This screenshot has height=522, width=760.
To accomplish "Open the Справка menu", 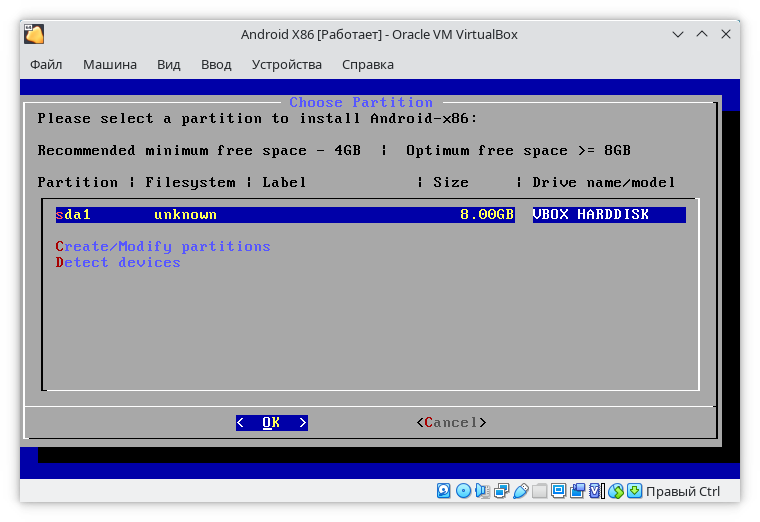I will 367,65.
